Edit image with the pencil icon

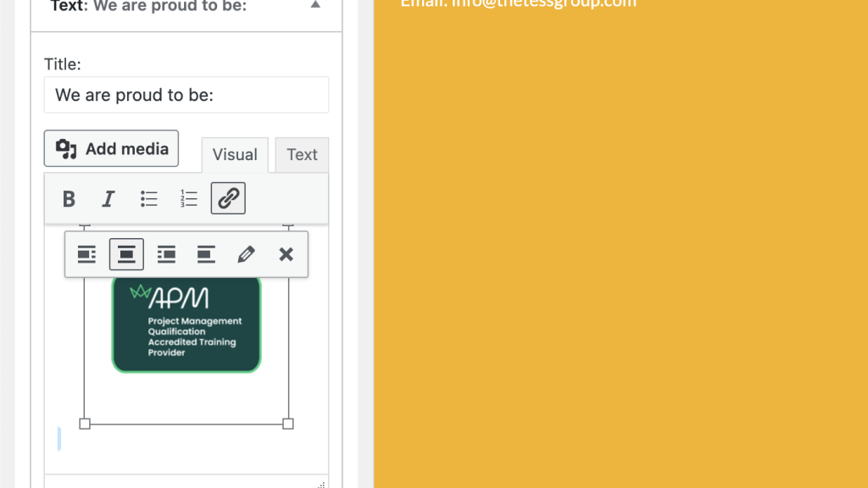tap(246, 254)
